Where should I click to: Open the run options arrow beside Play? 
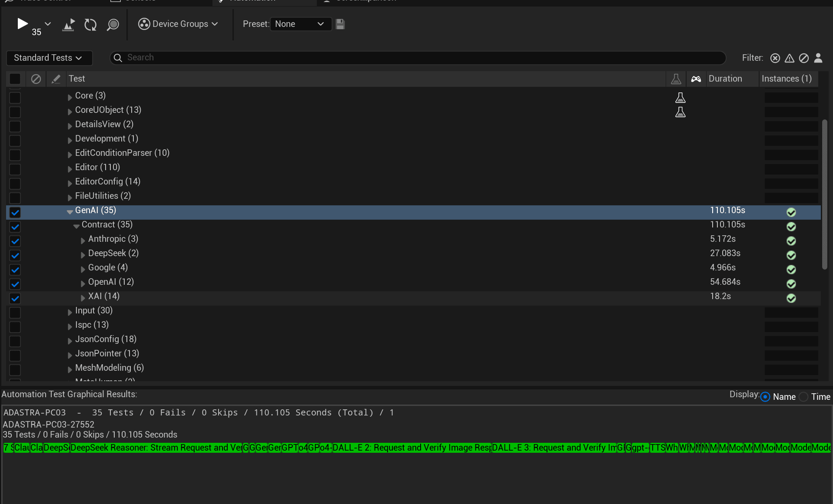[x=48, y=24]
